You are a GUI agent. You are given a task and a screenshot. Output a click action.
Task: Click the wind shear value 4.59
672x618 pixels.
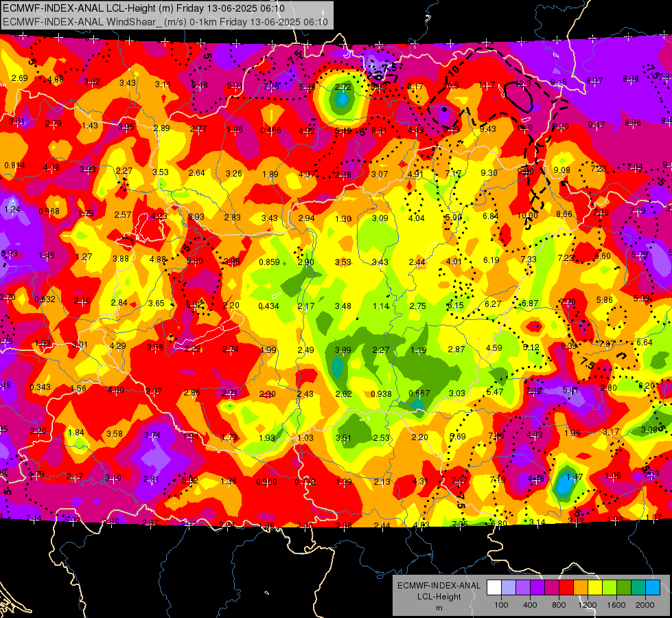(494, 347)
